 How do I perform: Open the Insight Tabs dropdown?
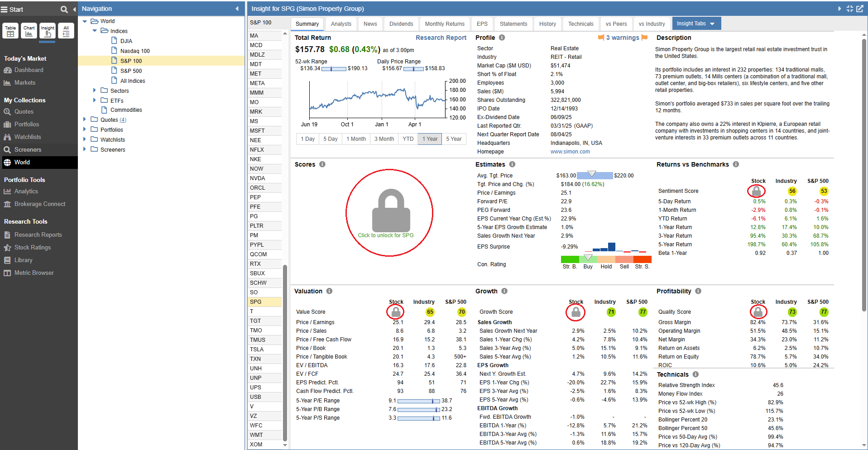click(695, 24)
